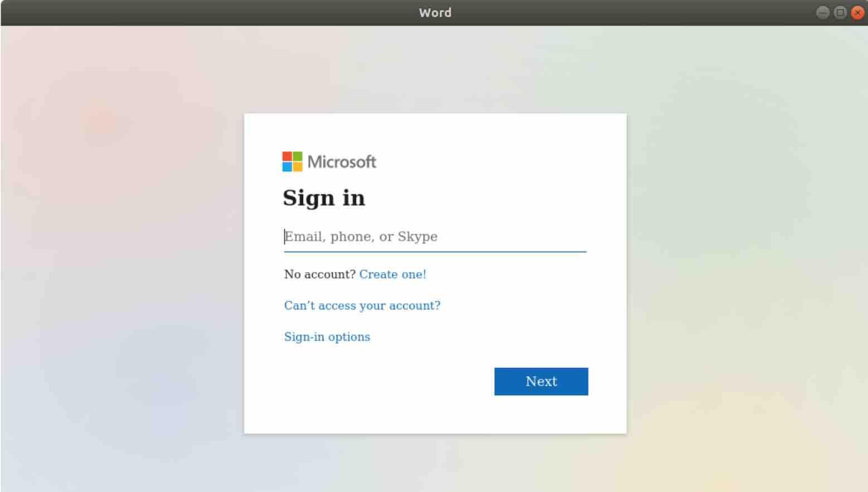This screenshot has width=868, height=492.
Task: Open Sign-in options
Action: point(327,337)
